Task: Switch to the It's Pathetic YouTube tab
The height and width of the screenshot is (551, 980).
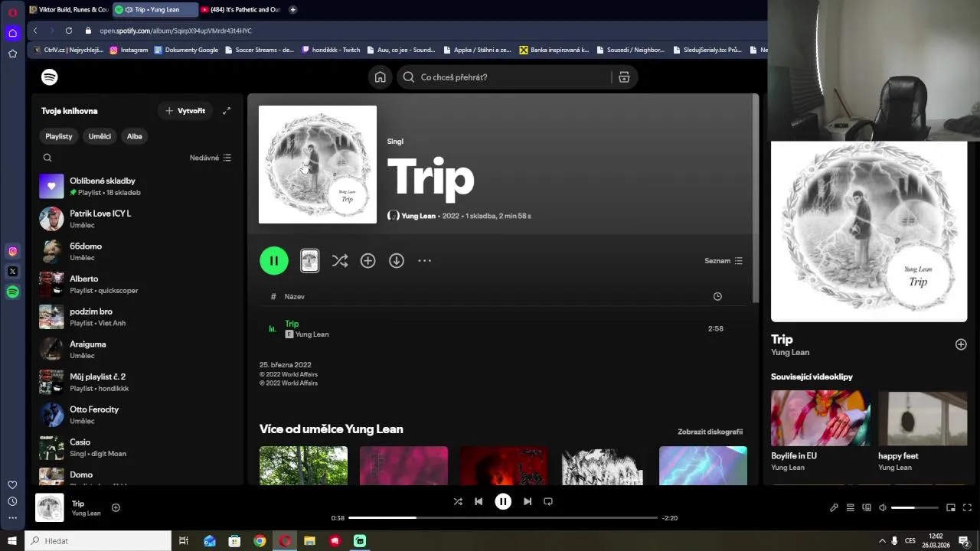Action: (x=241, y=10)
